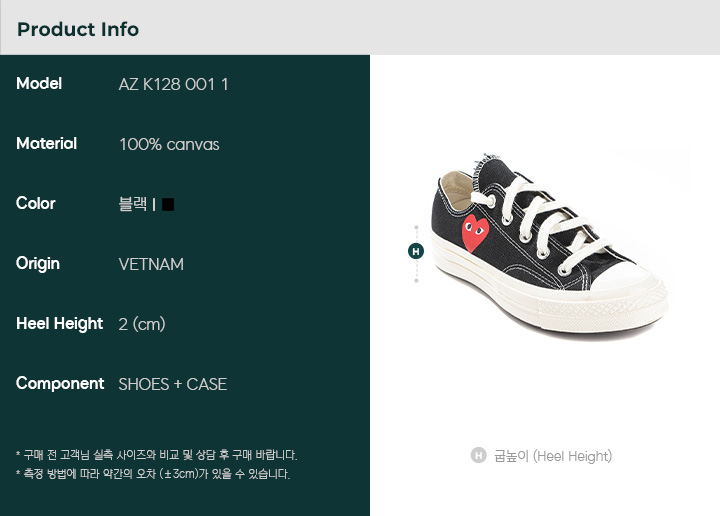Click the Product Info heading
Viewport: 720px width, 516px height.
[x=78, y=29]
